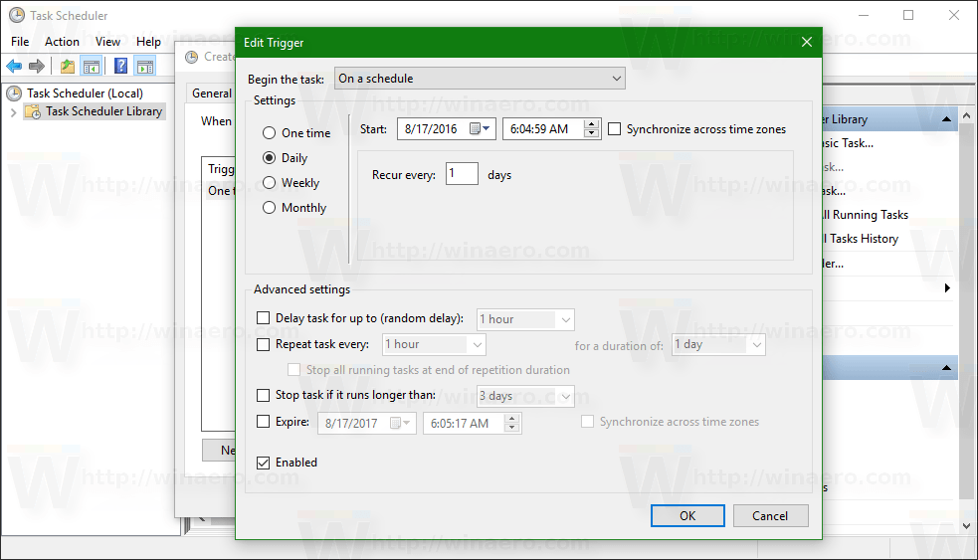Viewport: 978px width, 560px height.
Task: Select the Weekly radio button
Action: pos(269,183)
